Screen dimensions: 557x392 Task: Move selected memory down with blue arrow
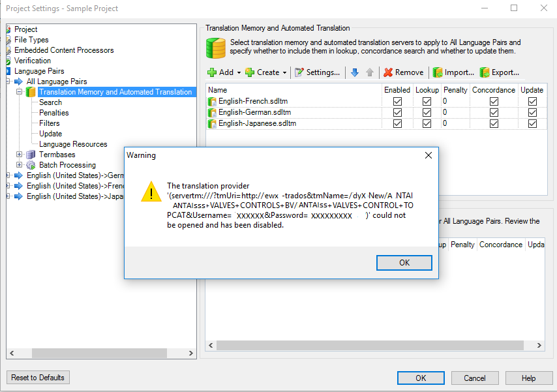pyautogui.click(x=355, y=72)
